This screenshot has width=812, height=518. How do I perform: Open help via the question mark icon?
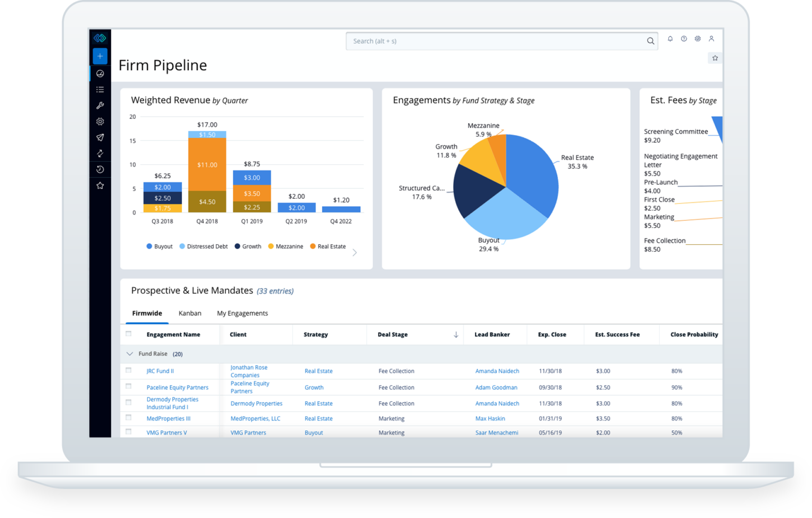(x=684, y=39)
